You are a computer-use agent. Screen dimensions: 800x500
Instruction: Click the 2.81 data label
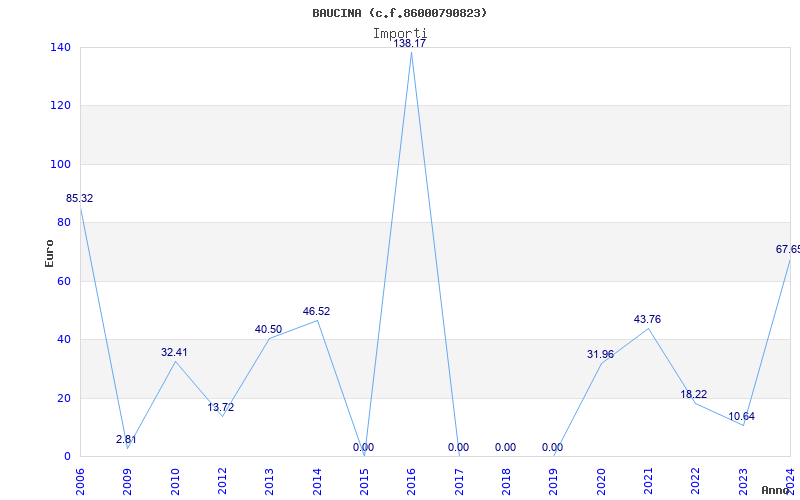126,439
